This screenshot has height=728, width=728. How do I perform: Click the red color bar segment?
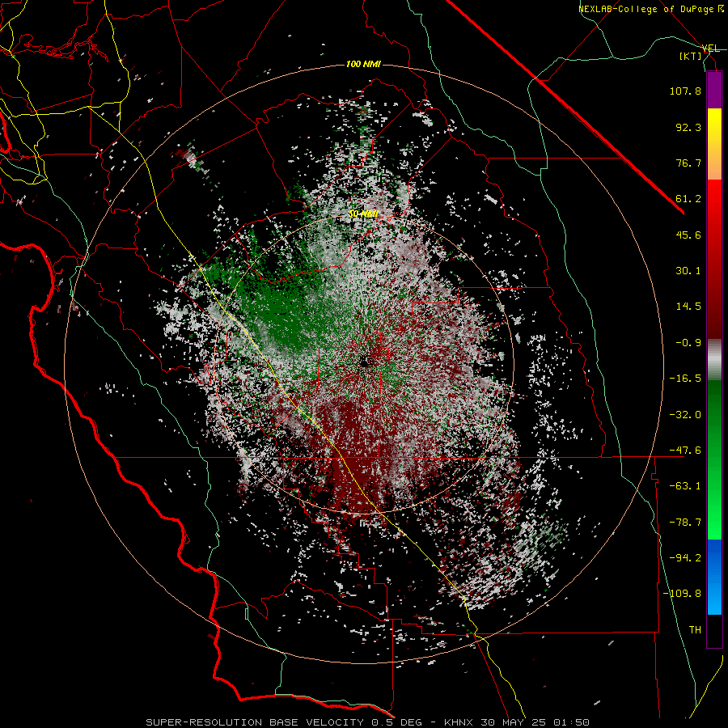714,259
